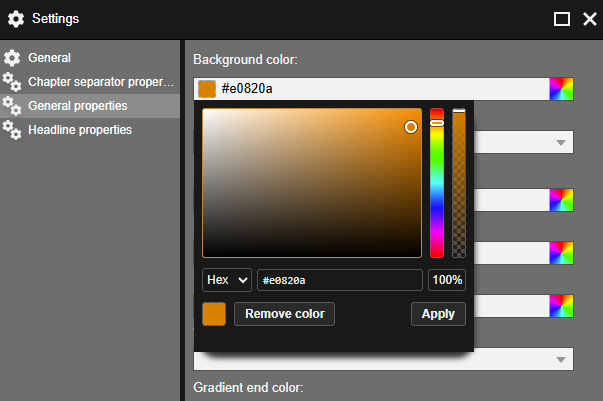Click the alpha transparency slider bar

(x=459, y=183)
